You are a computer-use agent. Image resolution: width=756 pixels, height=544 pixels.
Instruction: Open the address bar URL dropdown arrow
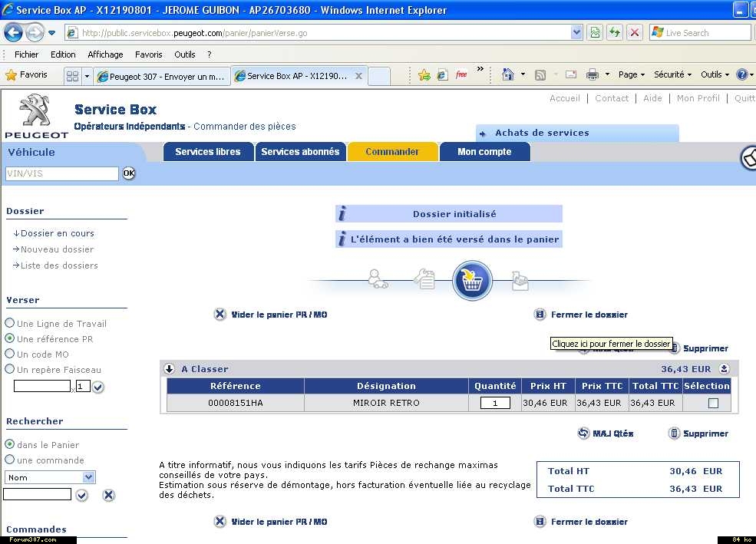576,33
